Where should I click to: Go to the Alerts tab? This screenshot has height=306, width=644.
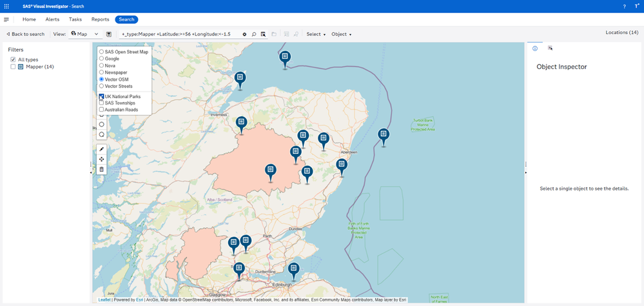click(52, 19)
